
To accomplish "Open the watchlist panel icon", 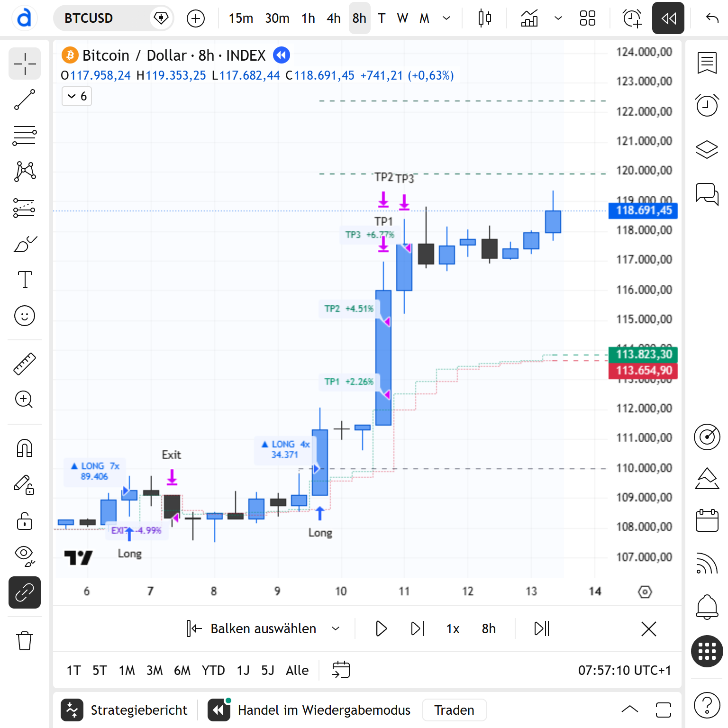I will coord(707,64).
